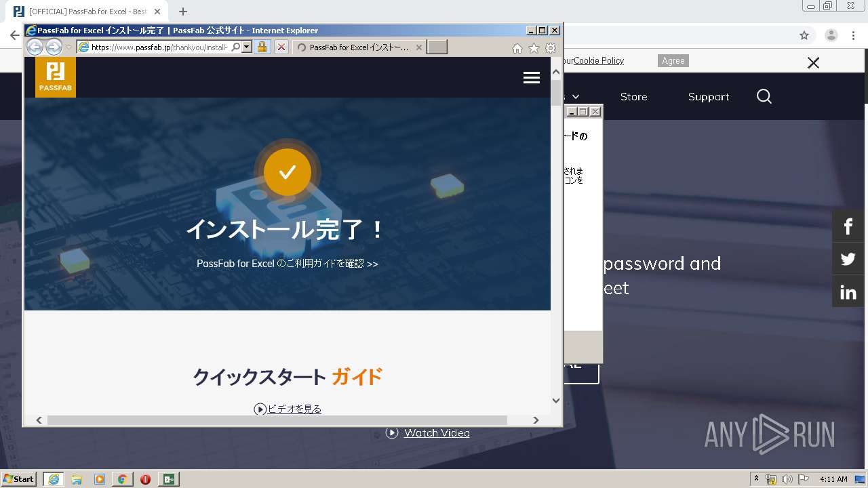
Task: Share on Facebook
Action: point(848,226)
